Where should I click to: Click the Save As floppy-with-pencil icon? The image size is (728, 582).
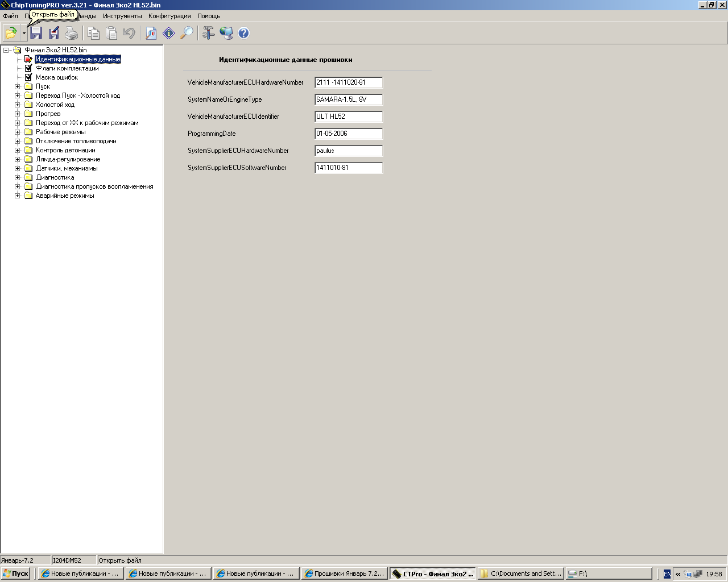(54, 33)
